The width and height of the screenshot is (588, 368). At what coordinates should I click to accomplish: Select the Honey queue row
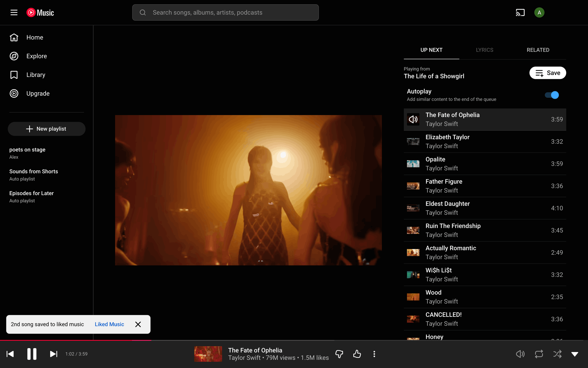[485, 336]
